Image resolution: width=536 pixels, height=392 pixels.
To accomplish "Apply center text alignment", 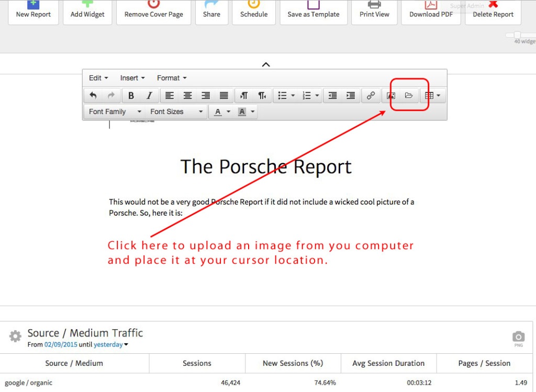I will point(187,95).
